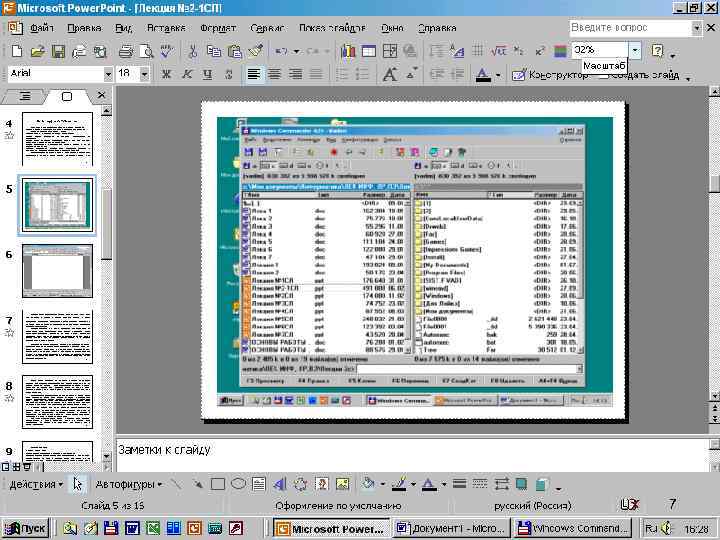The width and height of the screenshot is (720, 540).
Task: Apply the fill color bucket swatch
Action: tap(368, 484)
